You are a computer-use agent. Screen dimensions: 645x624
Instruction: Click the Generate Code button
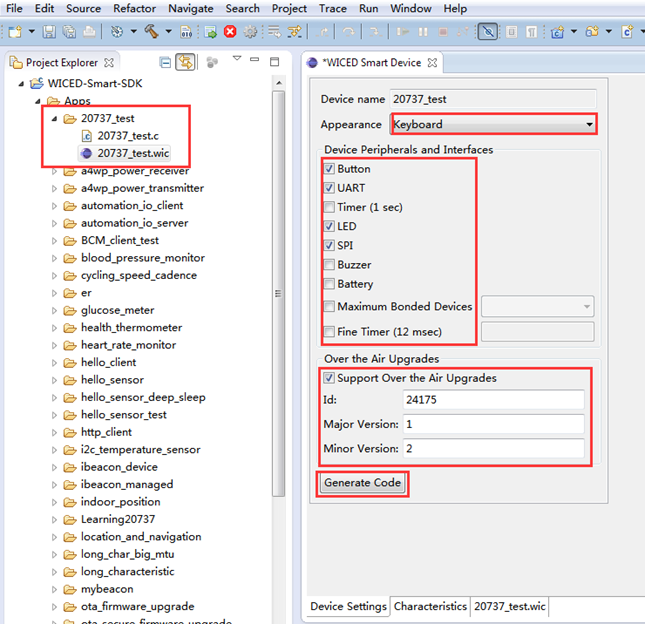[362, 482]
